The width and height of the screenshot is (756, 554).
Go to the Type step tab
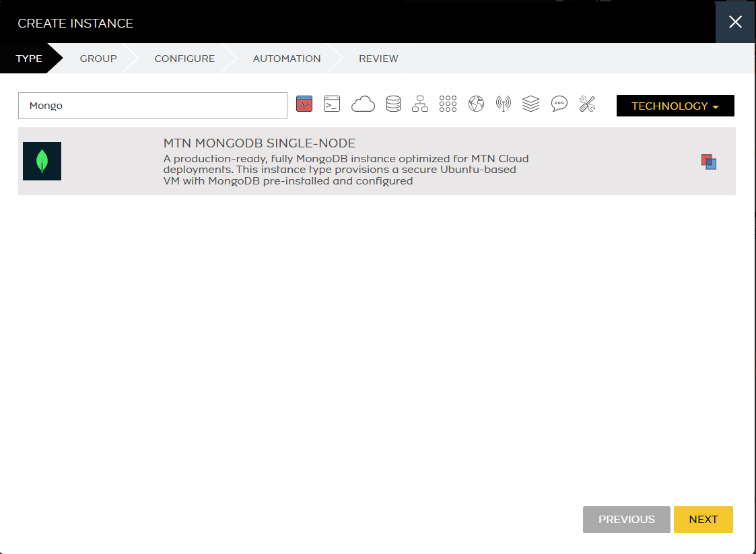point(29,59)
